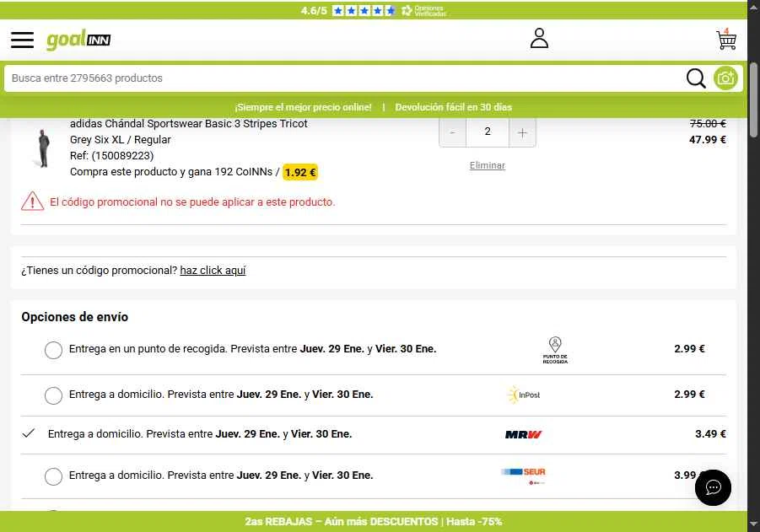Screen dimensions: 760x532
Task: Open the live chat bubble
Action: point(713,487)
